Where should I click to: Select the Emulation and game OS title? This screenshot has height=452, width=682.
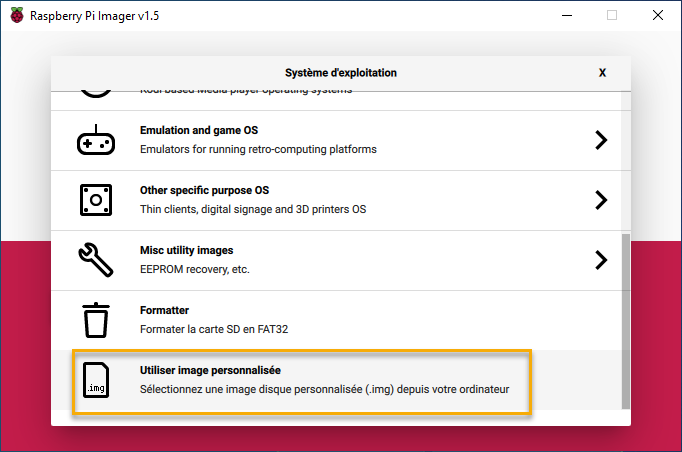tap(199, 130)
